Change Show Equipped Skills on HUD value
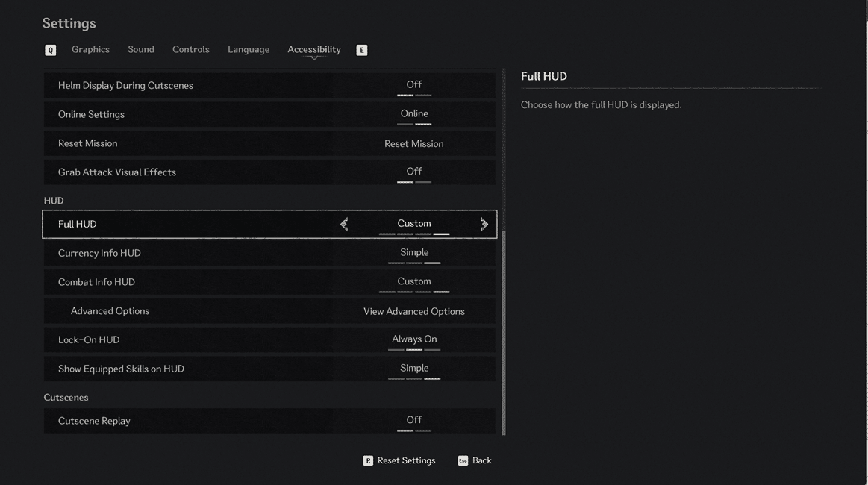The width and height of the screenshot is (868, 485). (x=414, y=368)
